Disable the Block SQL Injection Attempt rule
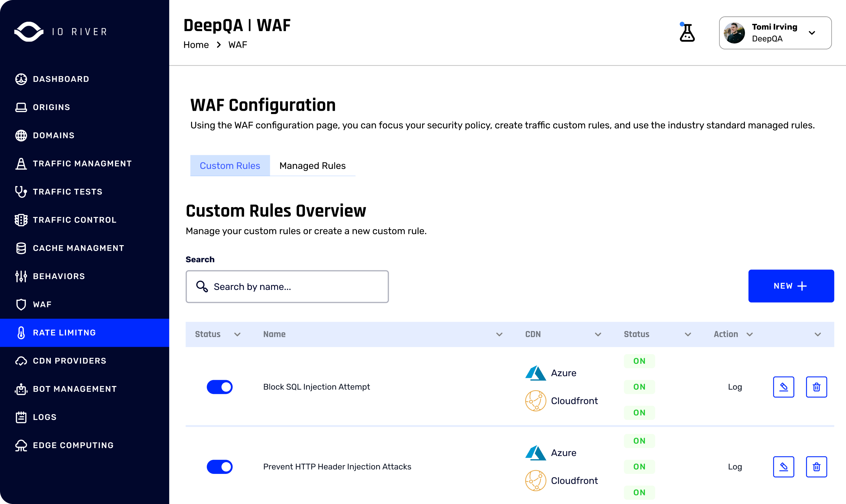846x504 pixels. coord(220,387)
